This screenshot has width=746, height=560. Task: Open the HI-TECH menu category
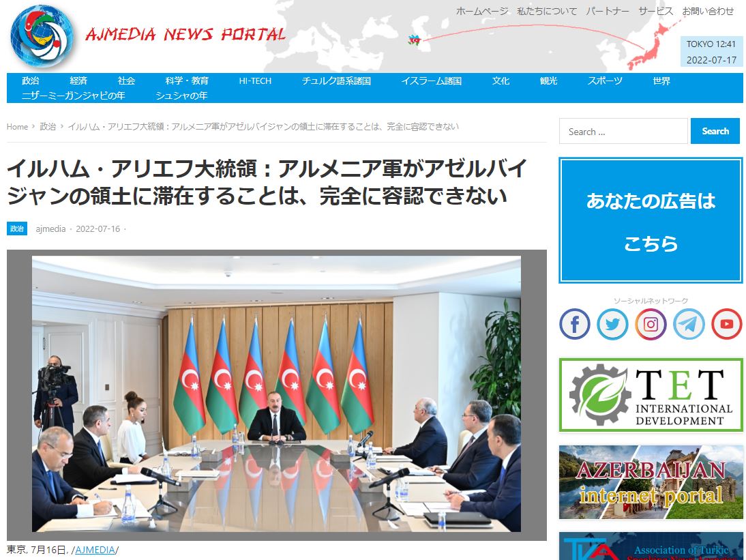coord(255,80)
